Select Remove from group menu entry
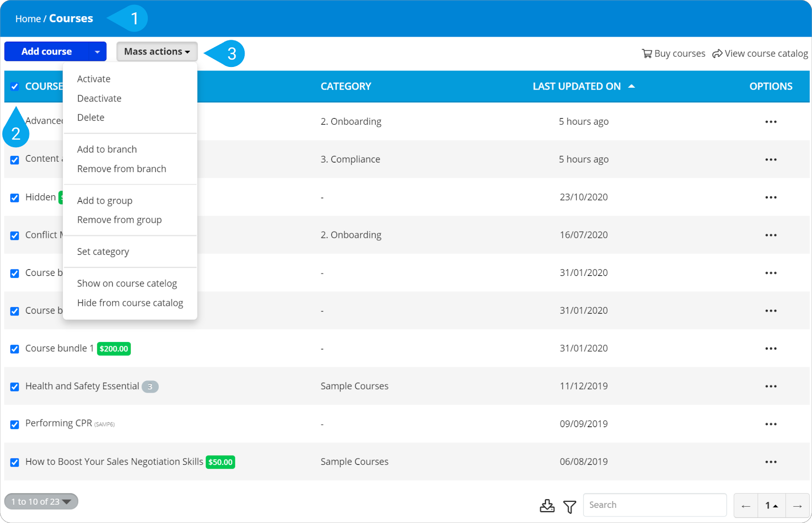The width and height of the screenshot is (812, 523). pyautogui.click(x=119, y=220)
